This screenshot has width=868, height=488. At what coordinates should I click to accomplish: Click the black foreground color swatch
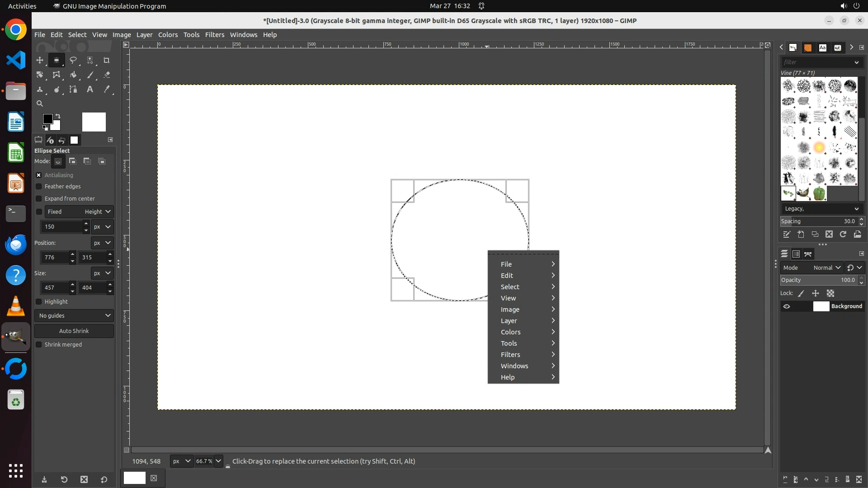point(47,119)
